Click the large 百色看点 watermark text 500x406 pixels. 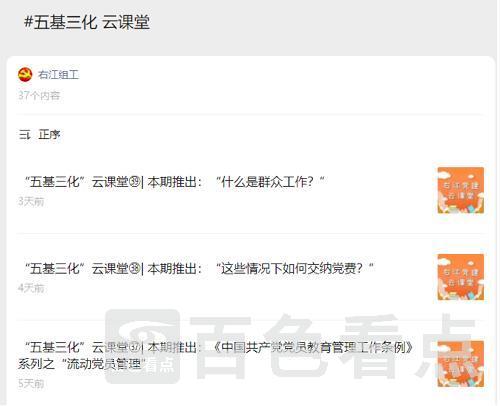[333, 346]
